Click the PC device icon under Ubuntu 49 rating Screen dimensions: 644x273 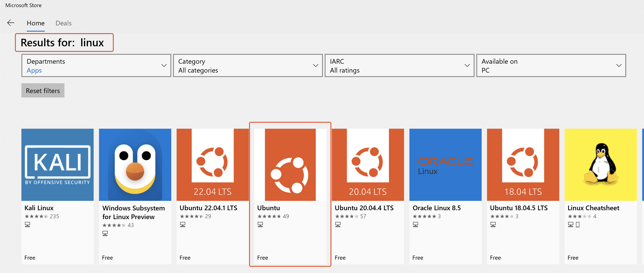pos(260,225)
